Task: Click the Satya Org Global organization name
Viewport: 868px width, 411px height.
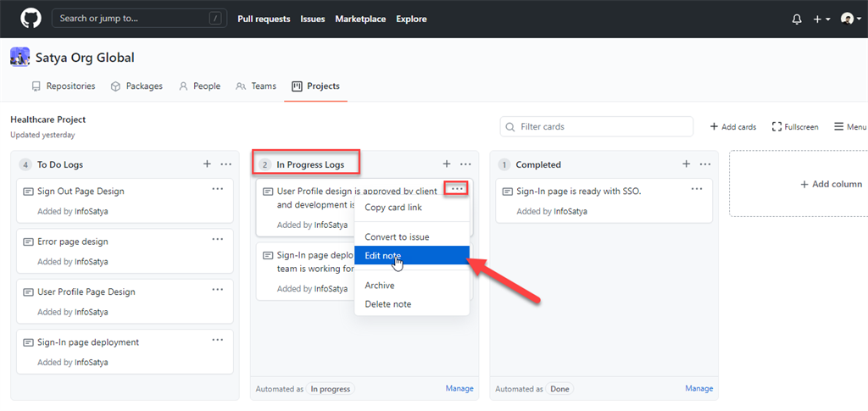Action: pos(86,58)
